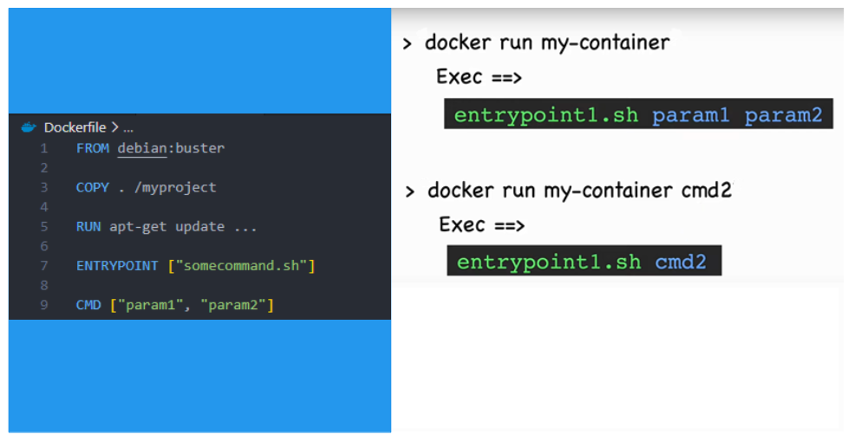The image size is (868, 441).
Task: Open the breadcrumb ellipsis menu
Action: pyautogui.click(x=128, y=129)
